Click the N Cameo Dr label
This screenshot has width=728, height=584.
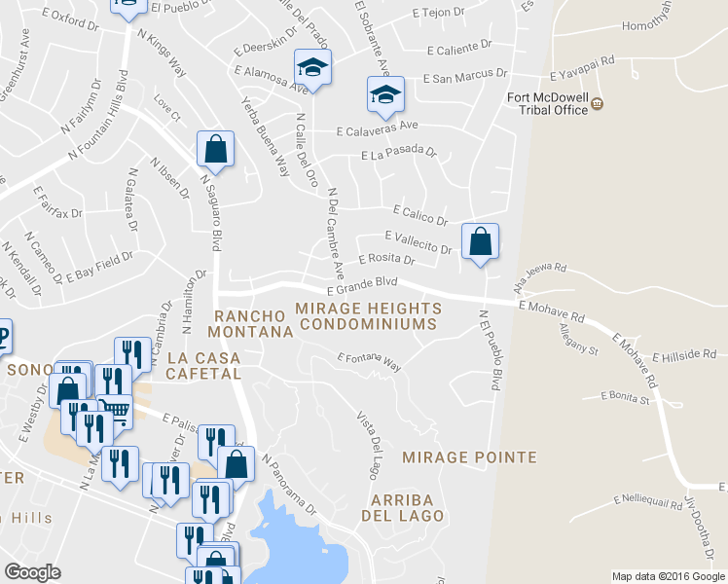[x=43, y=258]
